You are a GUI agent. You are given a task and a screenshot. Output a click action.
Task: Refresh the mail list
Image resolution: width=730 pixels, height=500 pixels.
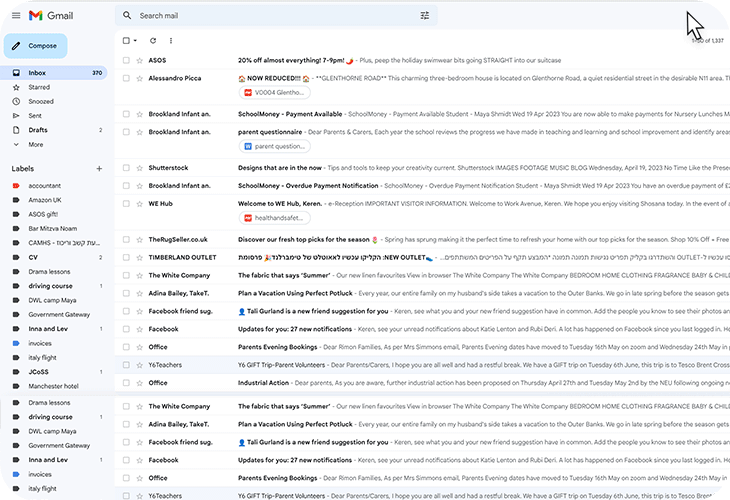pos(153,41)
